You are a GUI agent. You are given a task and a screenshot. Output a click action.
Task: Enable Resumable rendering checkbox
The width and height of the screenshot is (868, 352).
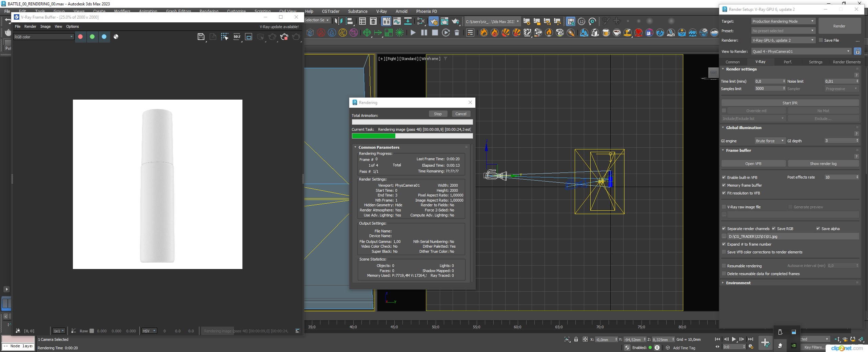[x=724, y=266]
